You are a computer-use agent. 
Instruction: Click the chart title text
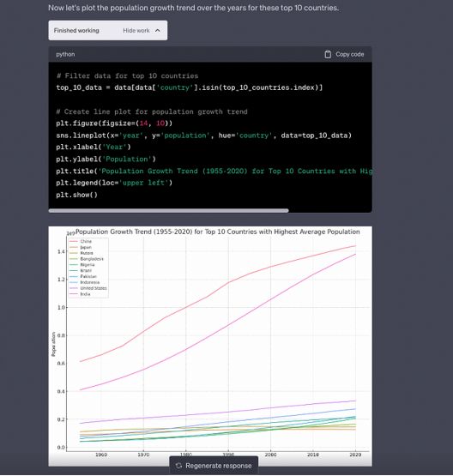[217, 232]
